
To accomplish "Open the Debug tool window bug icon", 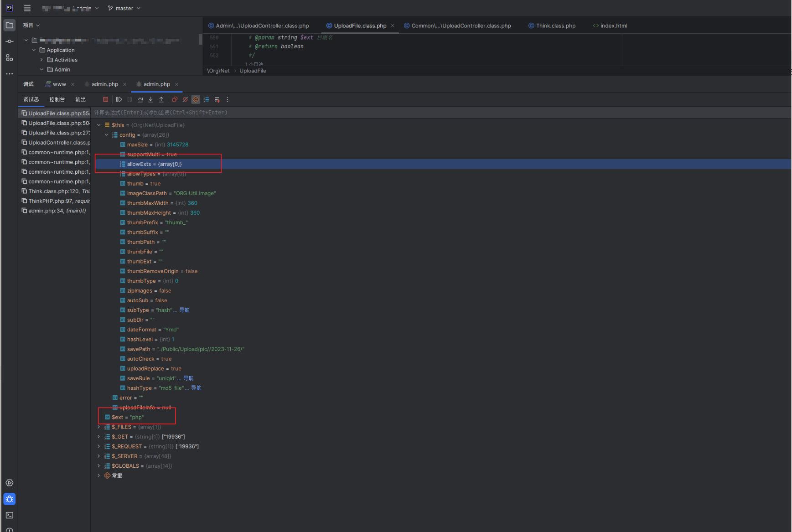I will [x=10, y=499].
